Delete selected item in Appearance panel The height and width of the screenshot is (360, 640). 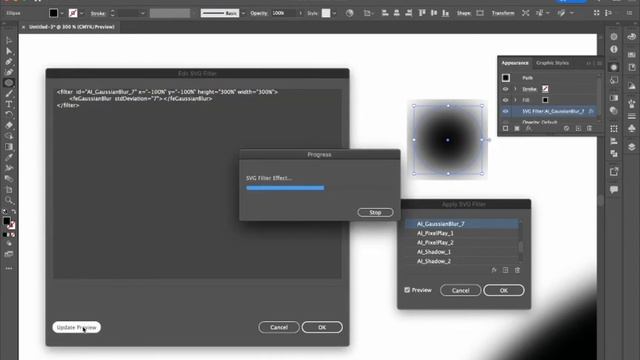point(589,128)
